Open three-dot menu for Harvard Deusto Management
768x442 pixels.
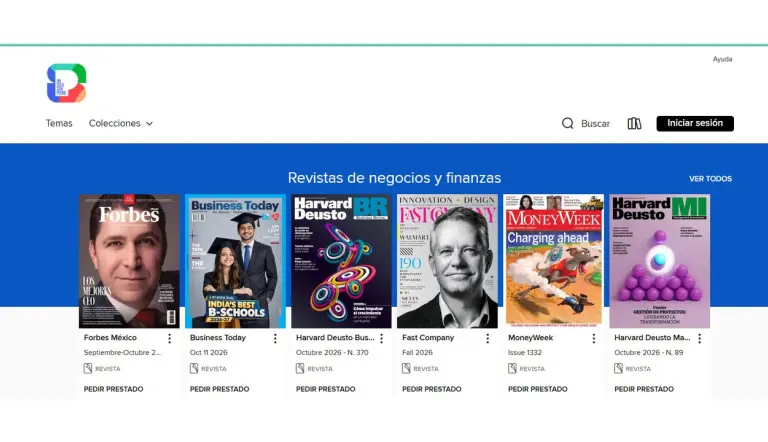[x=700, y=338]
